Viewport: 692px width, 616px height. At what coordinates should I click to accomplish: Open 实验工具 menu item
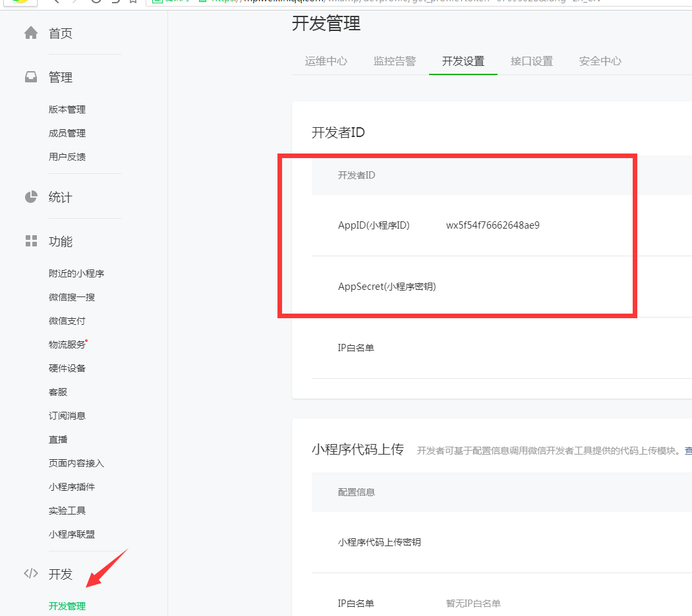click(67, 511)
